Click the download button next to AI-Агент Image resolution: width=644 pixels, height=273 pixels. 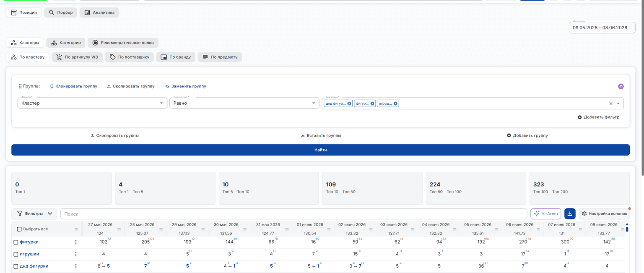[x=570, y=214]
